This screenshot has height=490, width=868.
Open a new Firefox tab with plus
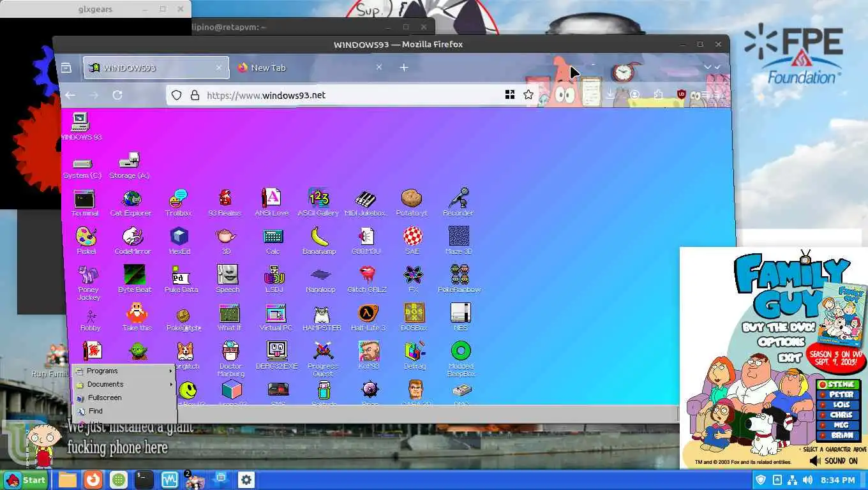[x=404, y=68]
